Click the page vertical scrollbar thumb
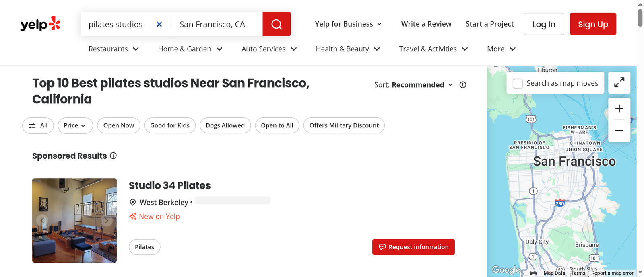The height and width of the screenshot is (277, 644). pyautogui.click(x=640, y=18)
